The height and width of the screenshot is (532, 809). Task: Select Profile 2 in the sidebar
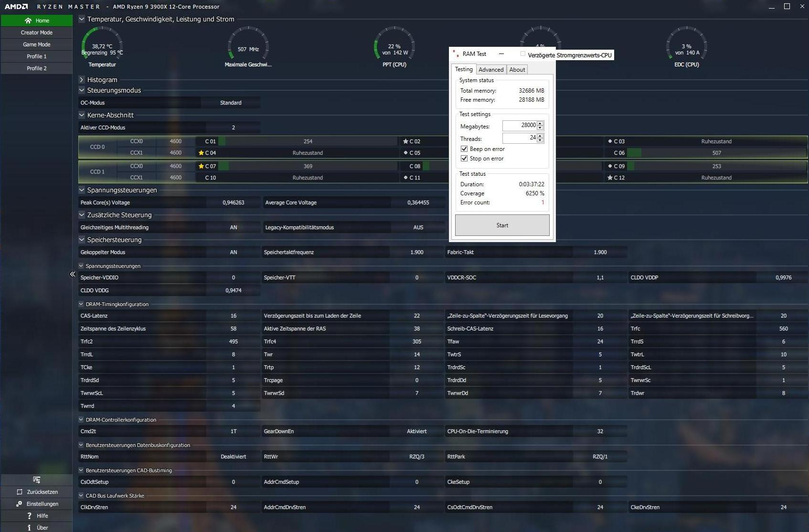click(37, 68)
